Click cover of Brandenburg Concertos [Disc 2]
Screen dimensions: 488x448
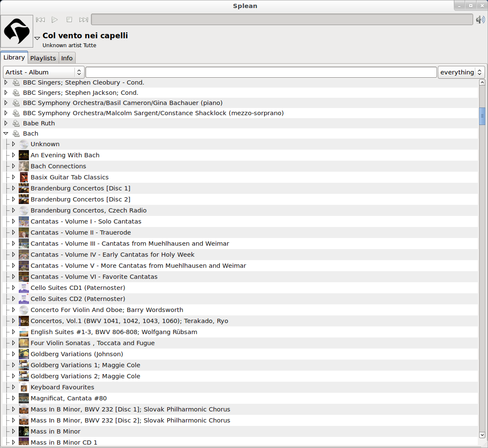24,199
